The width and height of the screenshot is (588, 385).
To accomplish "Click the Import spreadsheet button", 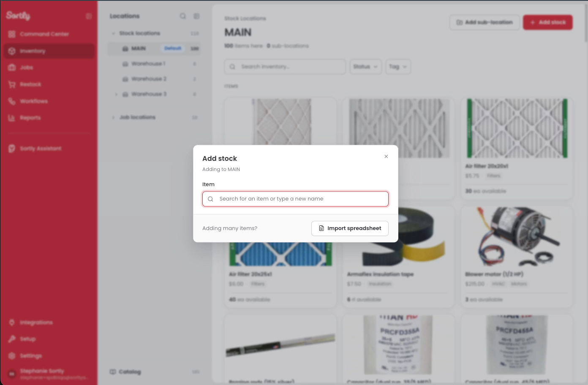I will pyautogui.click(x=350, y=228).
